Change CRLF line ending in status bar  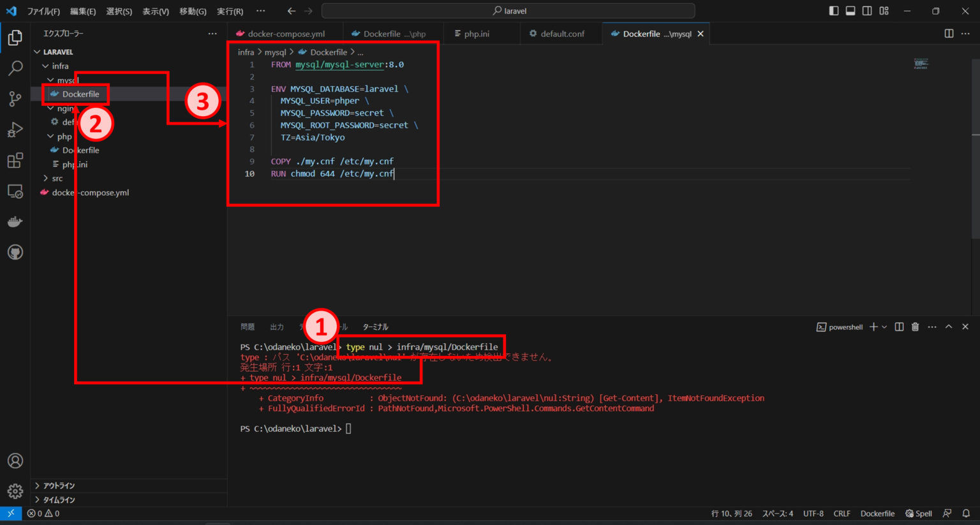[842, 513]
